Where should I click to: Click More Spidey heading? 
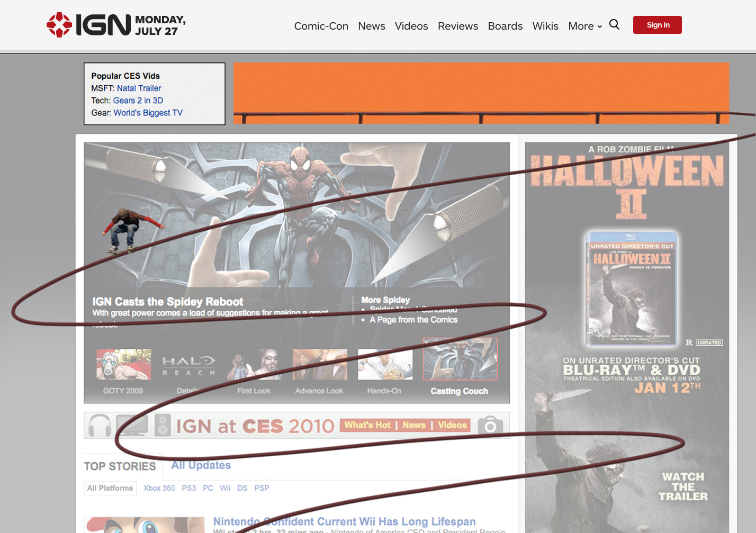coord(385,300)
